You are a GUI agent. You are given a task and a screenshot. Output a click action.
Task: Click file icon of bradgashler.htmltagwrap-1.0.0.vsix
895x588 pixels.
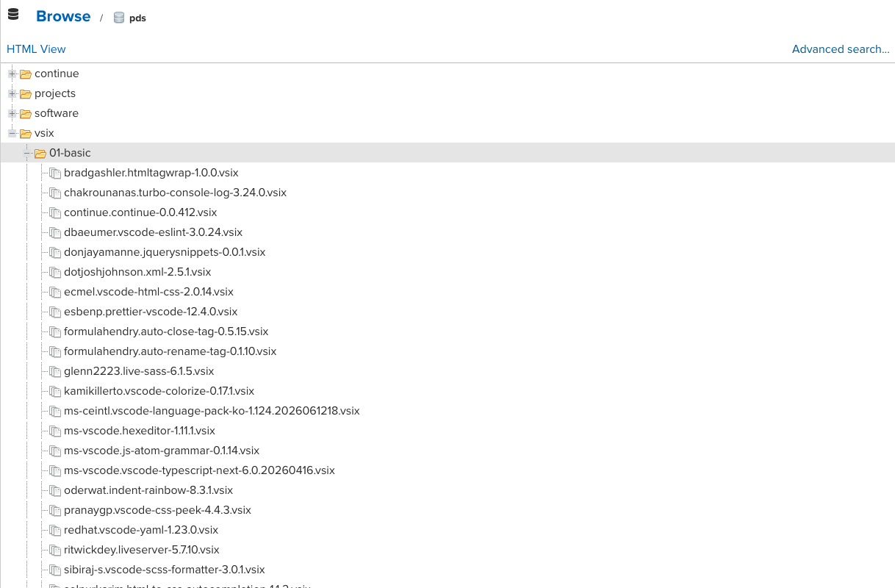click(55, 173)
